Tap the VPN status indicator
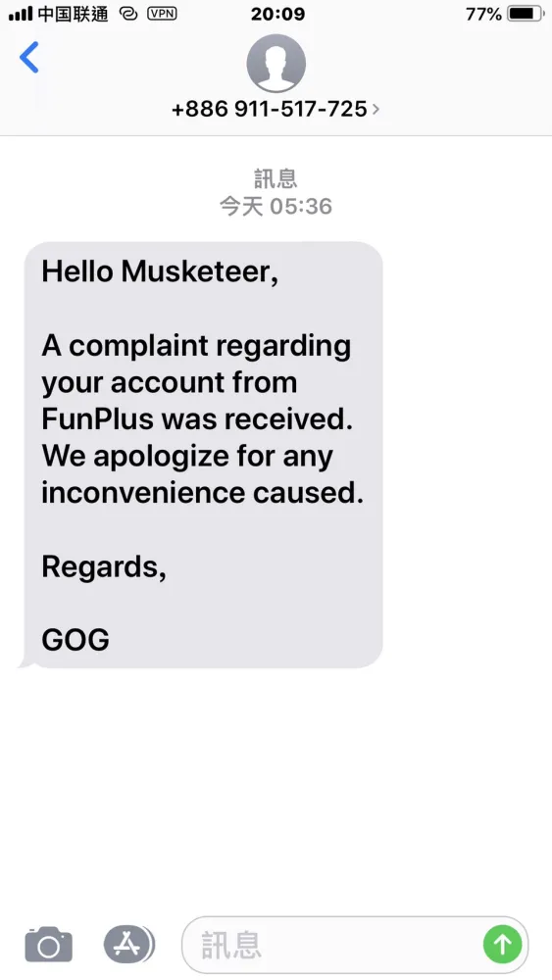The height and width of the screenshot is (980, 552). click(x=162, y=14)
